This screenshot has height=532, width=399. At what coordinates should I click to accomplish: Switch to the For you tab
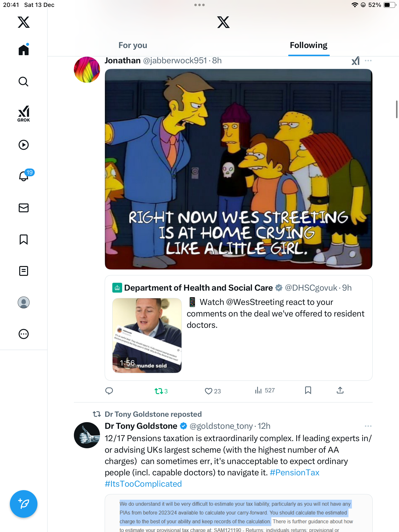pos(133,45)
